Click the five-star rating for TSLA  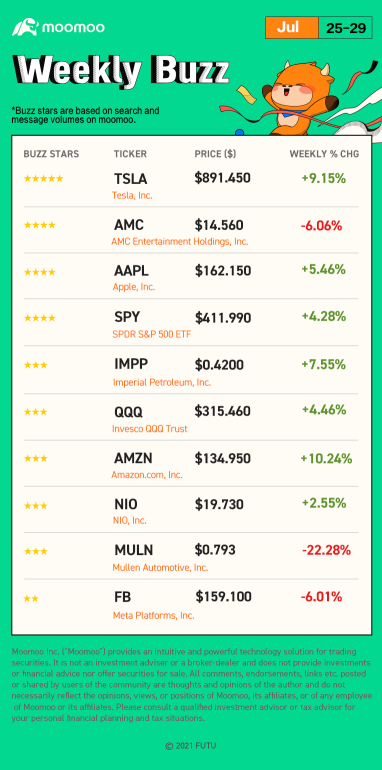(x=44, y=179)
